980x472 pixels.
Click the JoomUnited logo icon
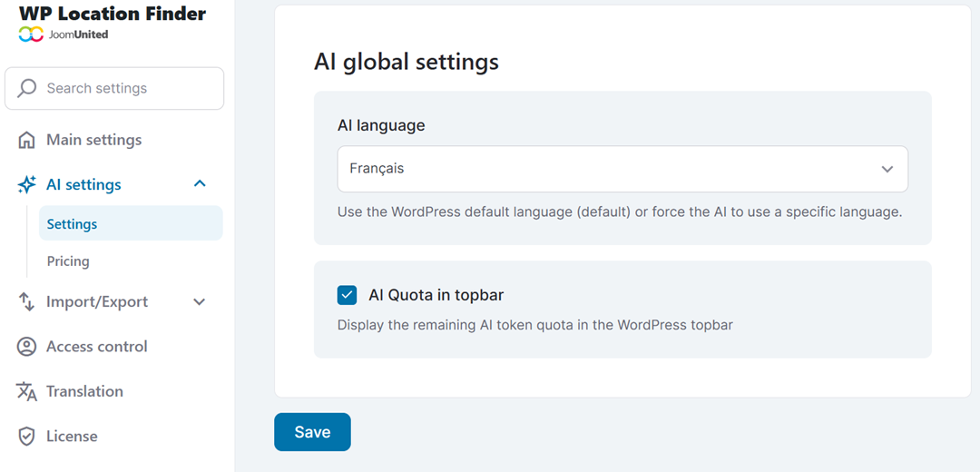tap(31, 34)
